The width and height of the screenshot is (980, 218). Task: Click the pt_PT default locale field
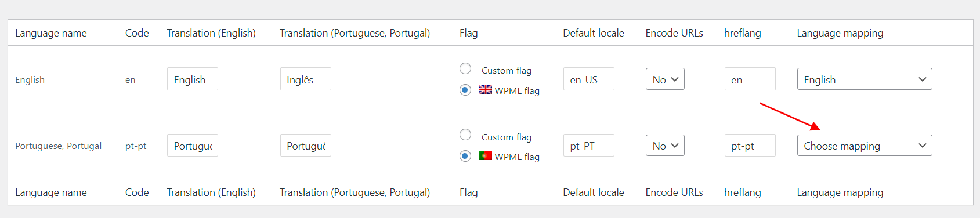[588, 146]
